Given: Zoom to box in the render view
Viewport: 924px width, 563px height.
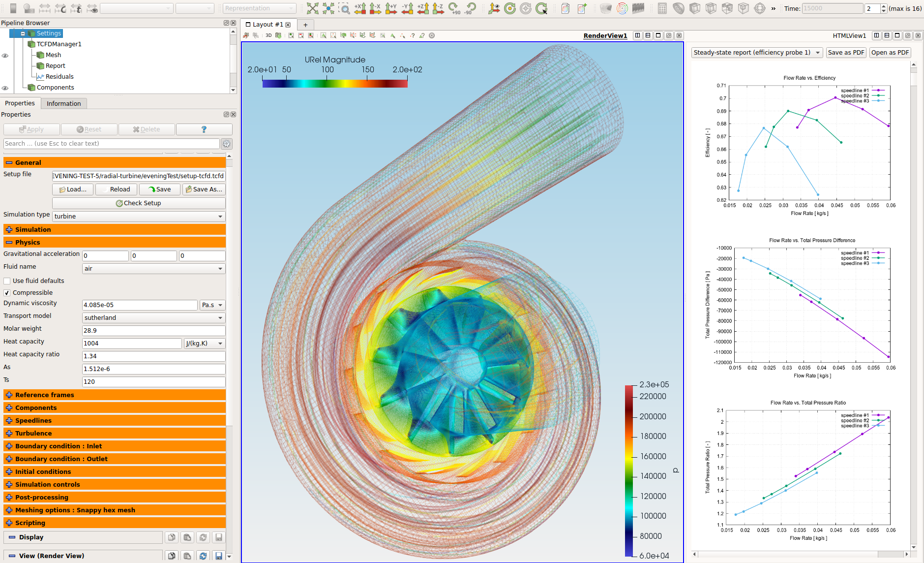Looking at the screenshot, I should coord(344,8).
